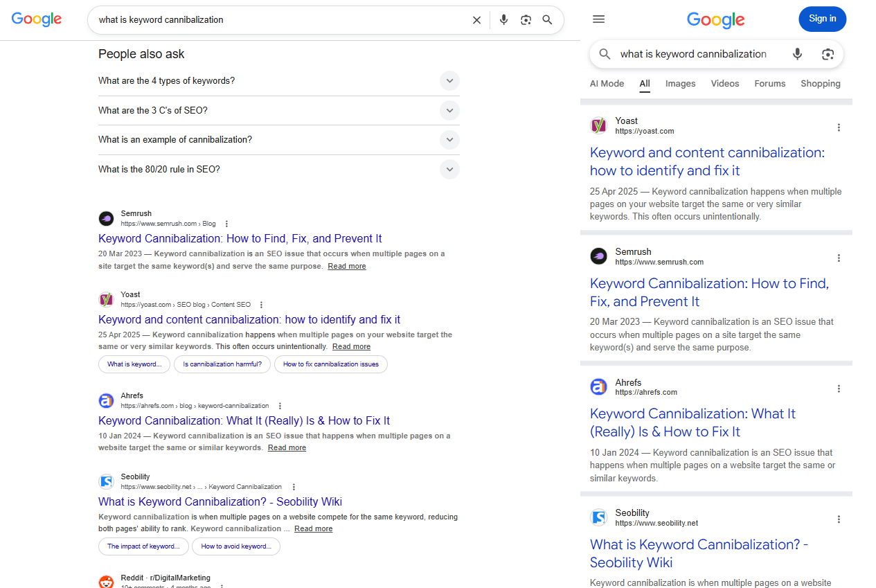Click "How to fix cannibalization issues" chip
Viewport: 876px width, 588px height.
pos(331,364)
